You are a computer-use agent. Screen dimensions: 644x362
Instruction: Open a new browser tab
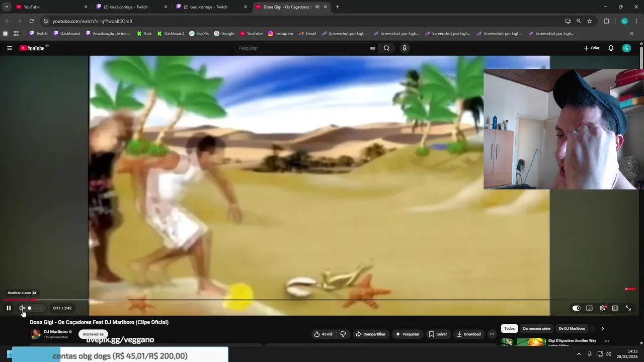click(x=337, y=7)
